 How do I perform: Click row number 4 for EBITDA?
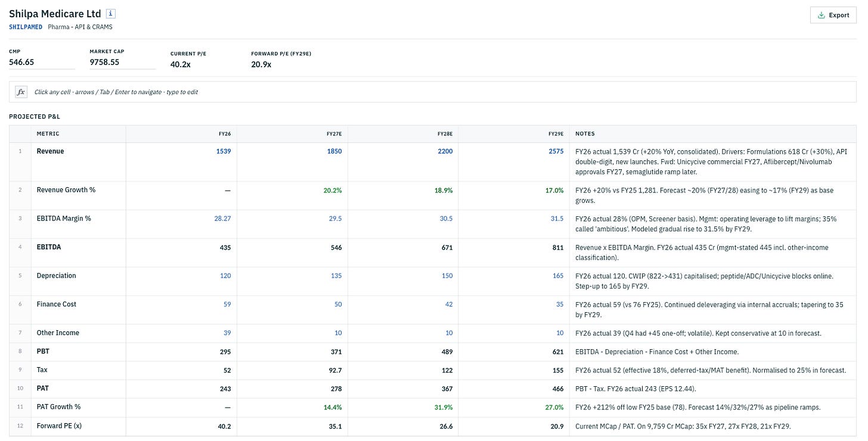click(x=20, y=253)
